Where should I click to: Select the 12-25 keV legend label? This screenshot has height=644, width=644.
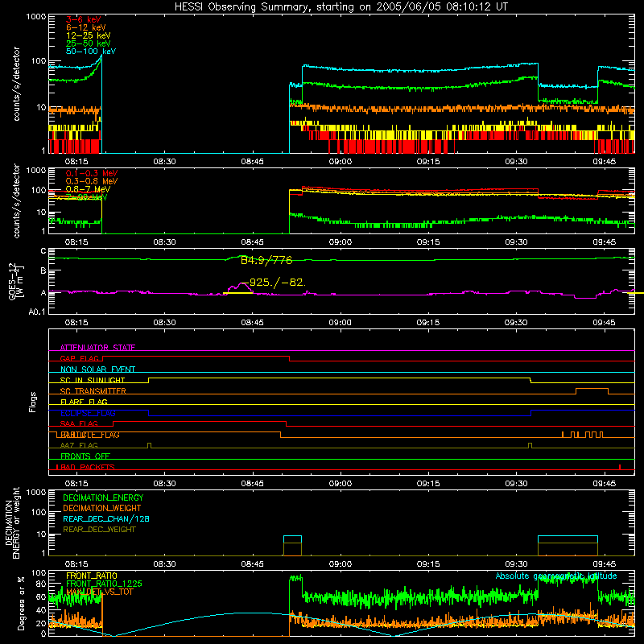(x=88, y=35)
